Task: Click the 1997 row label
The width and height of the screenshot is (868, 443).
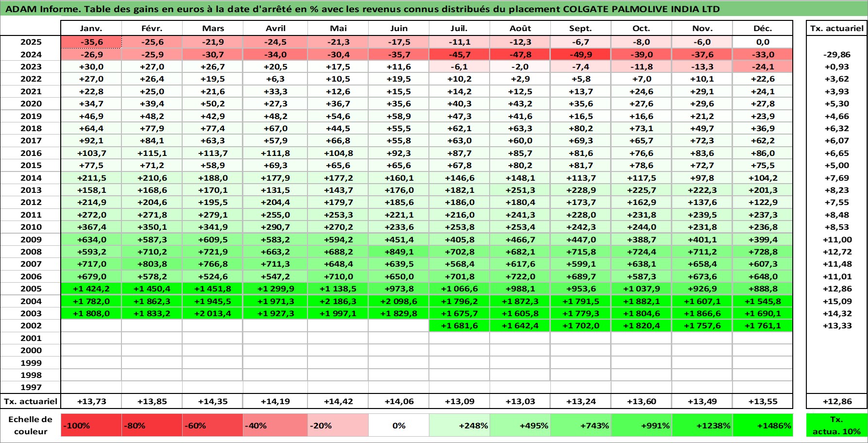Action: pos(31,387)
